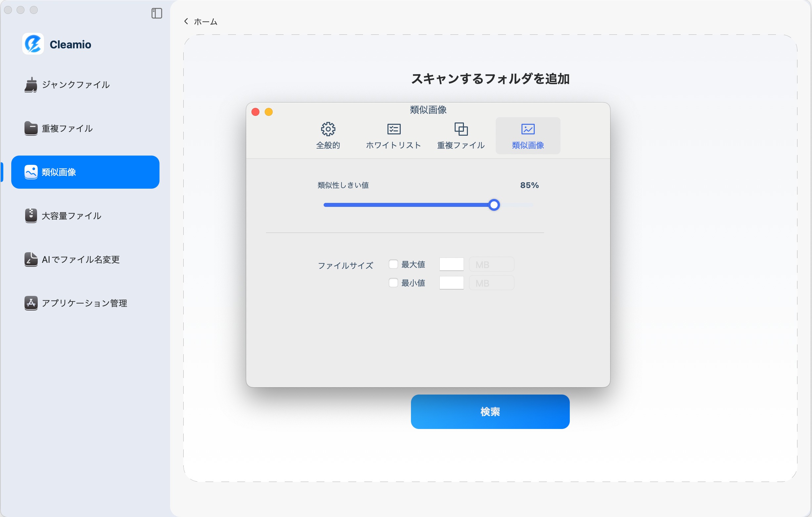Click the maximum value MB input field
The image size is (812, 517).
(x=452, y=264)
